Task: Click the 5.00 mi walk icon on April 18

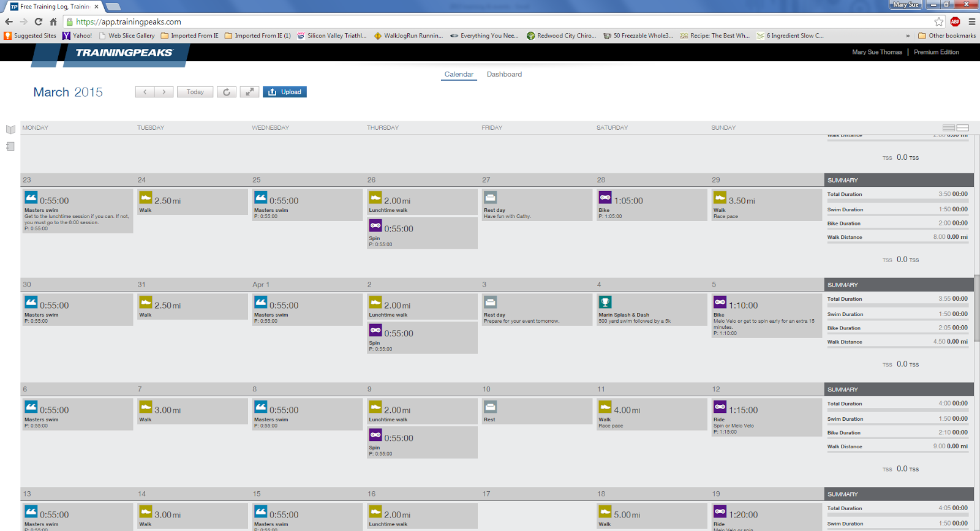Action: point(605,512)
